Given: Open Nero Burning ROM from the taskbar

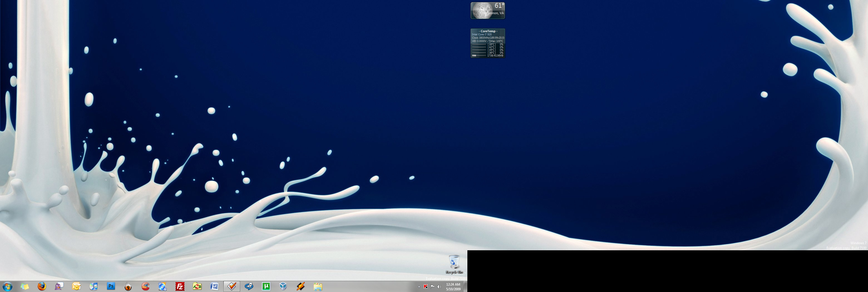Looking at the screenshot, I should click(128, 287).
